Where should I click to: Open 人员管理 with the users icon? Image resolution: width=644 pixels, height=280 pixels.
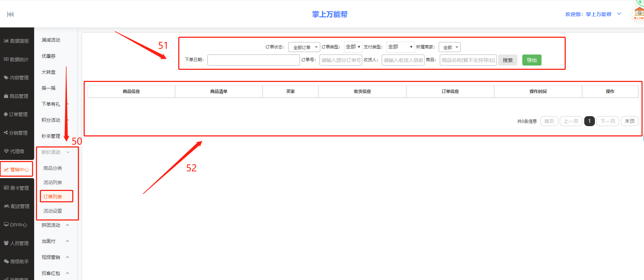tap(17, 243)
